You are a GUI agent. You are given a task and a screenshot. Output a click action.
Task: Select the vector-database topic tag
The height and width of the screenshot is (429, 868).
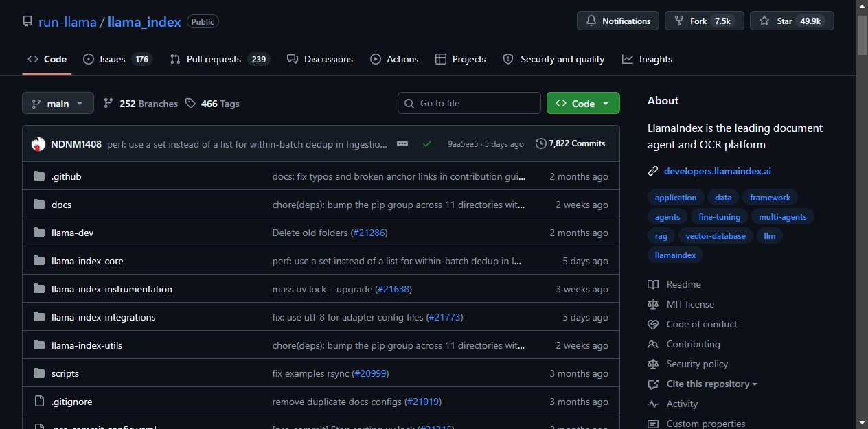716,235
